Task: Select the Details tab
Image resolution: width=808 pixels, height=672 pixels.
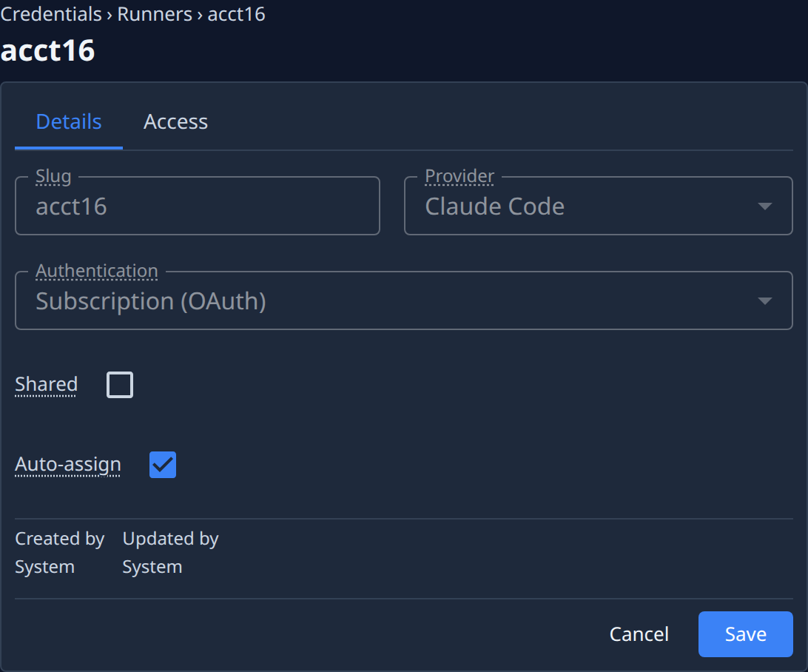Action: point(69,122)
